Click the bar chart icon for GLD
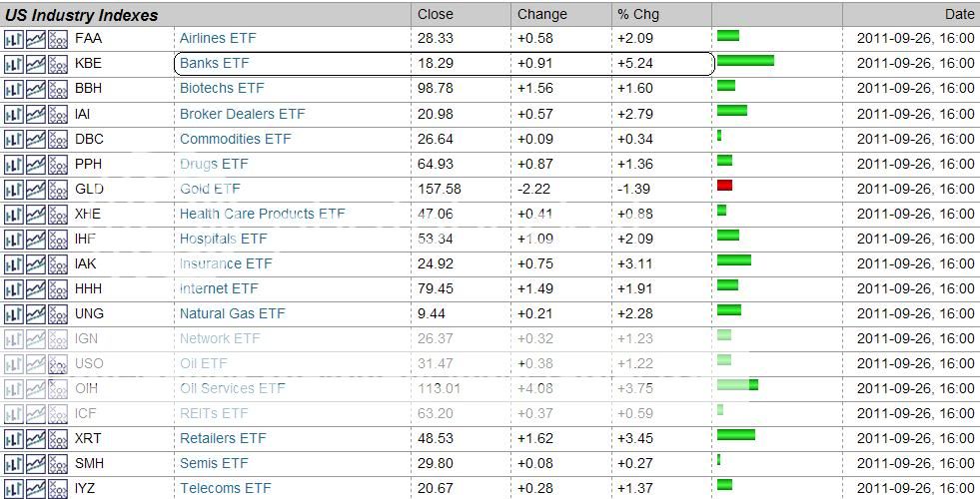The image size is (980, 499). [14, 189]
